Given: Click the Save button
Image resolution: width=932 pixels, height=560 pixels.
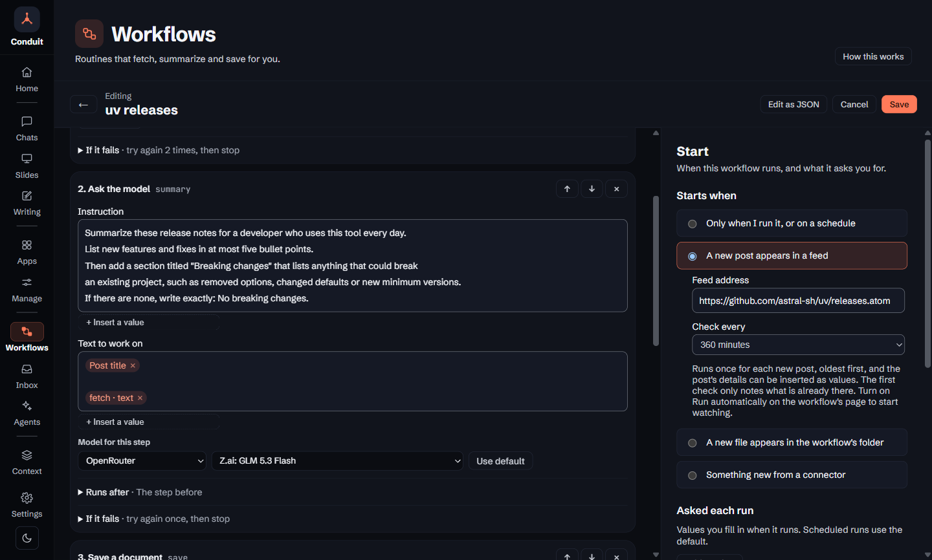Looking at the screenshot, I should tap(899, 104).
